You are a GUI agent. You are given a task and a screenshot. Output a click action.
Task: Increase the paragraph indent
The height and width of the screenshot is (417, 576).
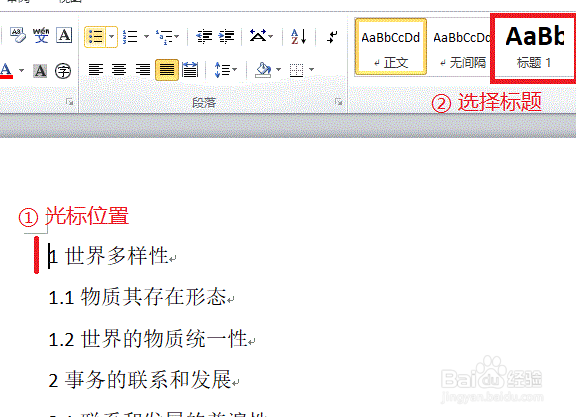coord(226,37)
